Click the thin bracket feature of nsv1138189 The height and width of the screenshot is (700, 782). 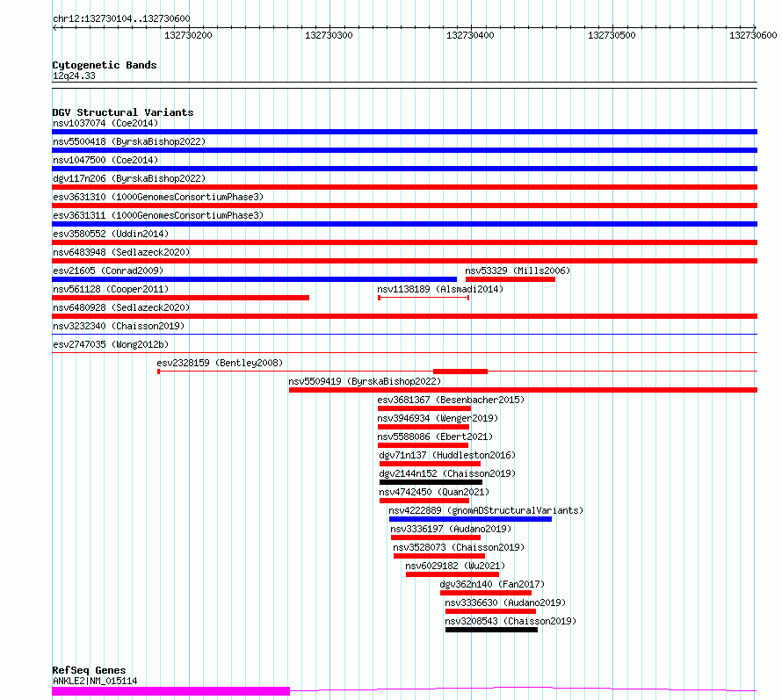pos(424,298)
